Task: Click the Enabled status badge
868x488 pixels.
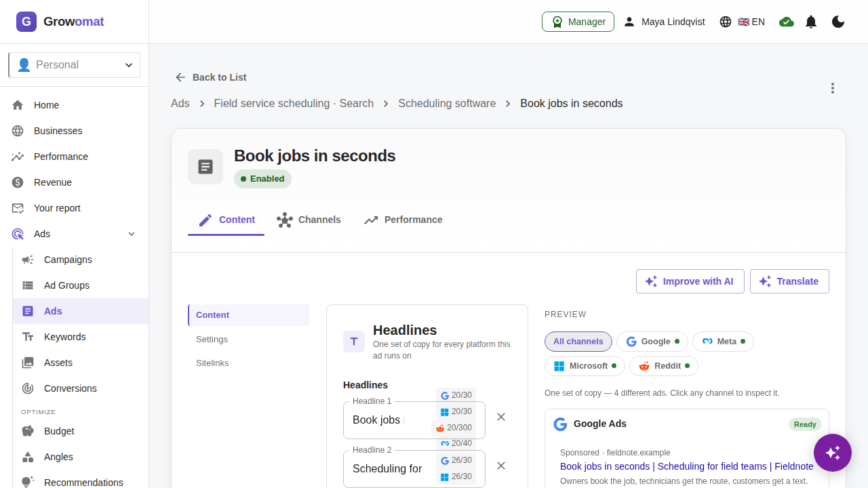Action: [262, 179]
